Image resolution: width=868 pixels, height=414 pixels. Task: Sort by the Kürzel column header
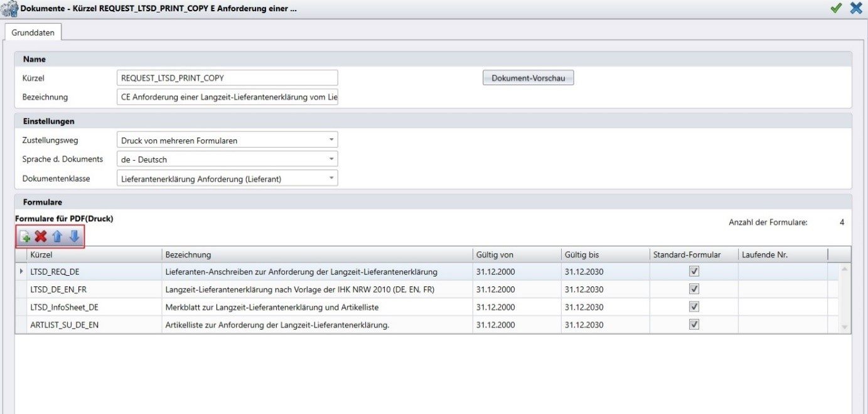(94, 254)
